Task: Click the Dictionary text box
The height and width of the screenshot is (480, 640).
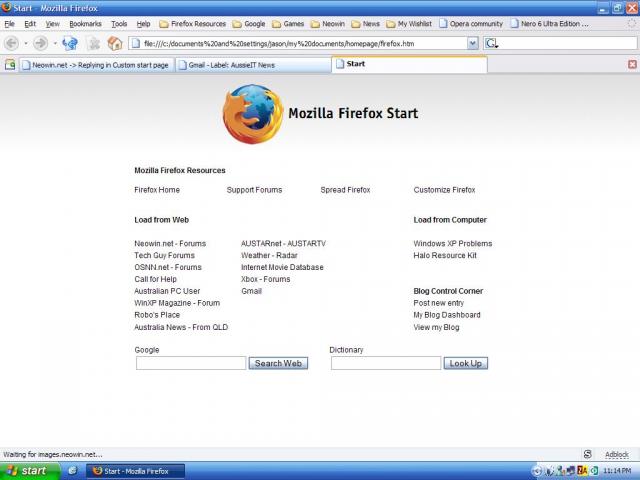Action: click(x=386, y=363)
